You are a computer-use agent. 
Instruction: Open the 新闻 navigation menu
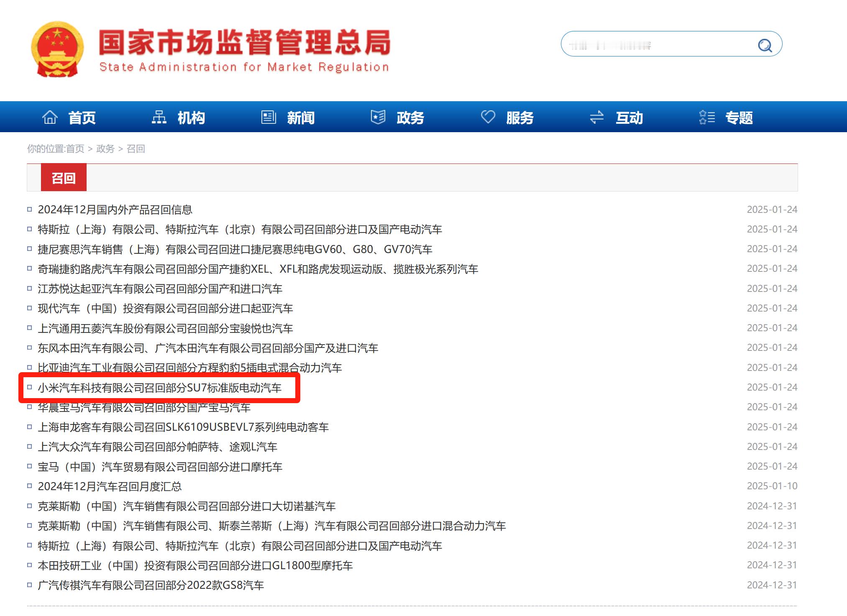[x=301, y=118]
